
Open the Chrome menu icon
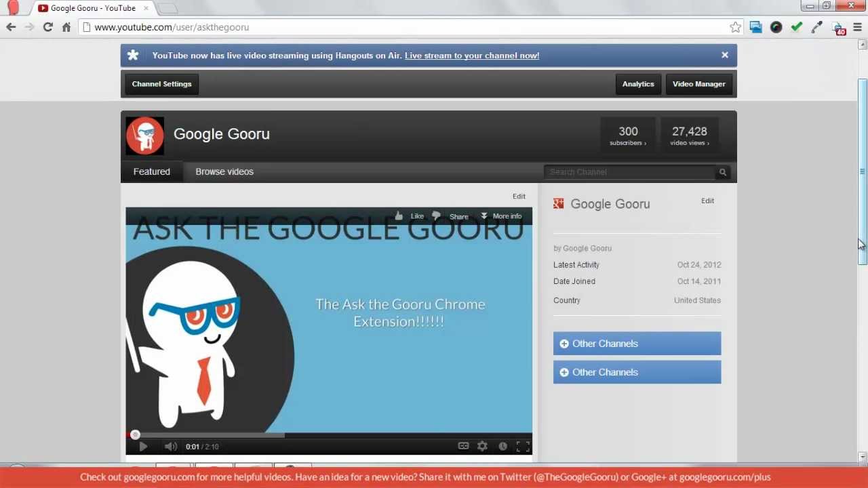pyautogui.click(x=858, y=27)
